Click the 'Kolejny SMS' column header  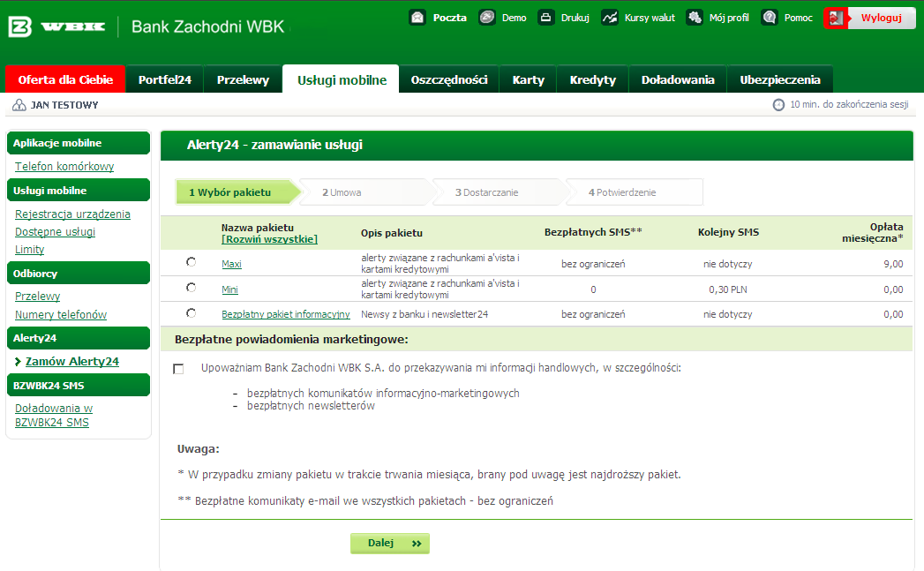[728, 232]
